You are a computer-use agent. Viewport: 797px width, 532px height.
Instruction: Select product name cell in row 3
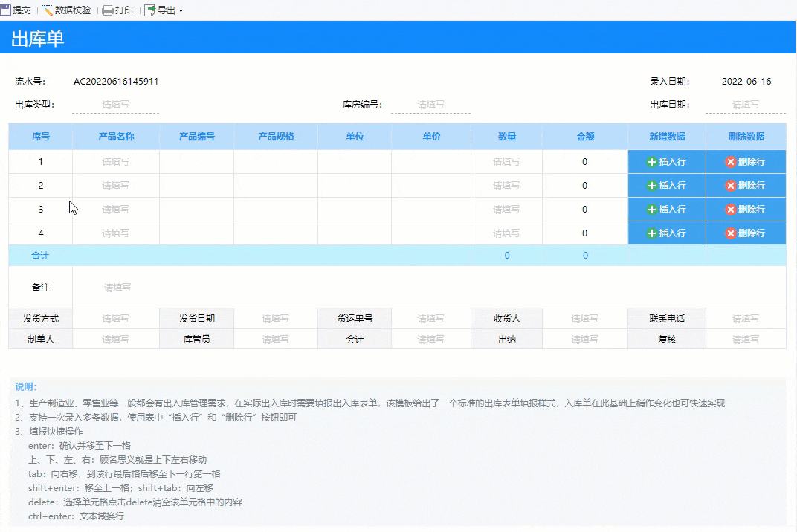coord(116,210)
